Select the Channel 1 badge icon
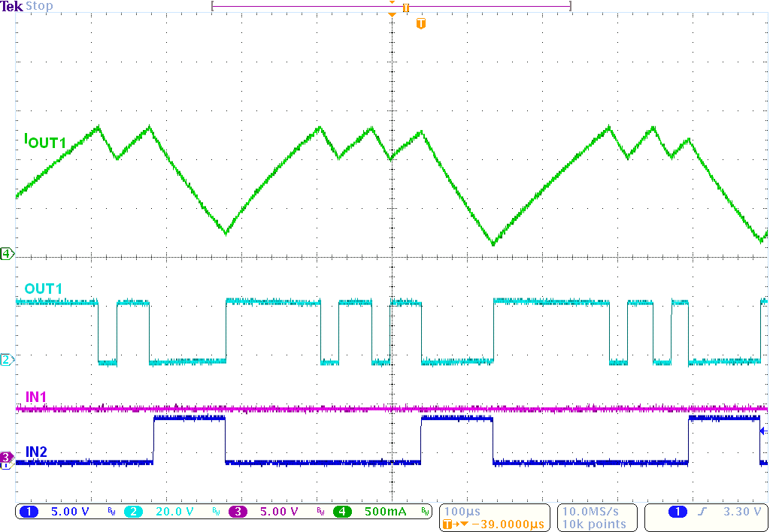 [x=29, y=512]
